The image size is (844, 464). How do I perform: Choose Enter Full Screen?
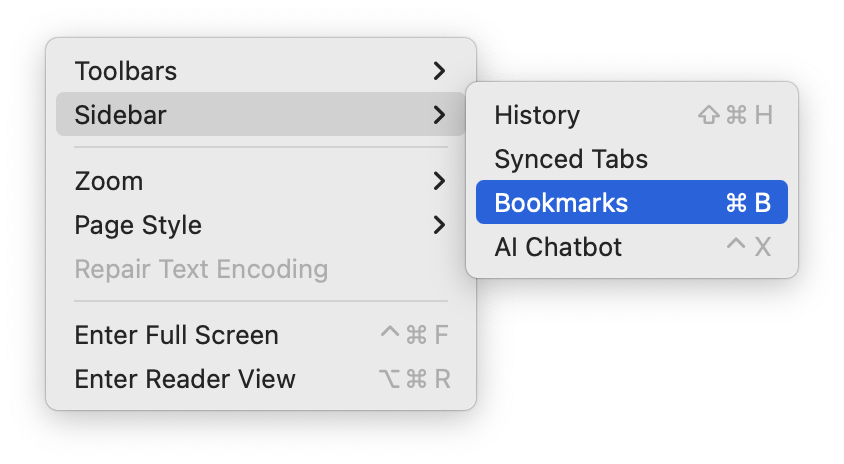pos(261,335)
